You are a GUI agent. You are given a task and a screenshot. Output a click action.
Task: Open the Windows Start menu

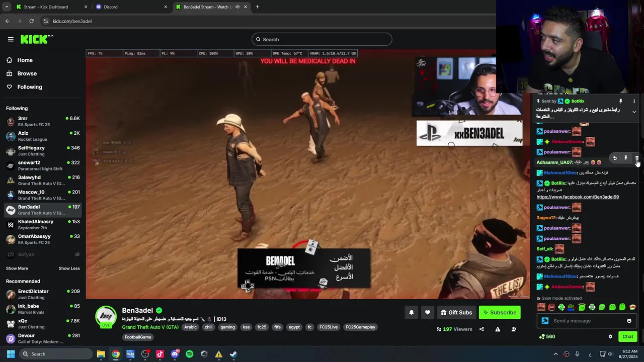point(11,354)
